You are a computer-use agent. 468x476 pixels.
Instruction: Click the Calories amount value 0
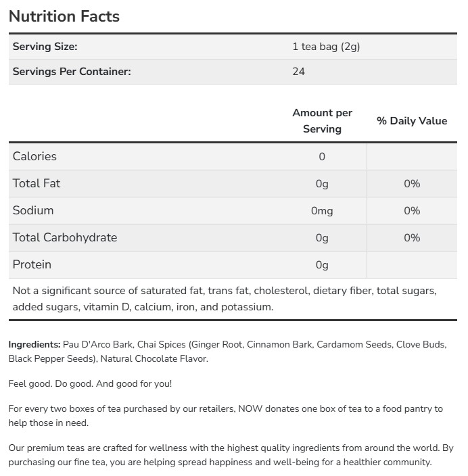pyautogui.click(x=322, y=157)
